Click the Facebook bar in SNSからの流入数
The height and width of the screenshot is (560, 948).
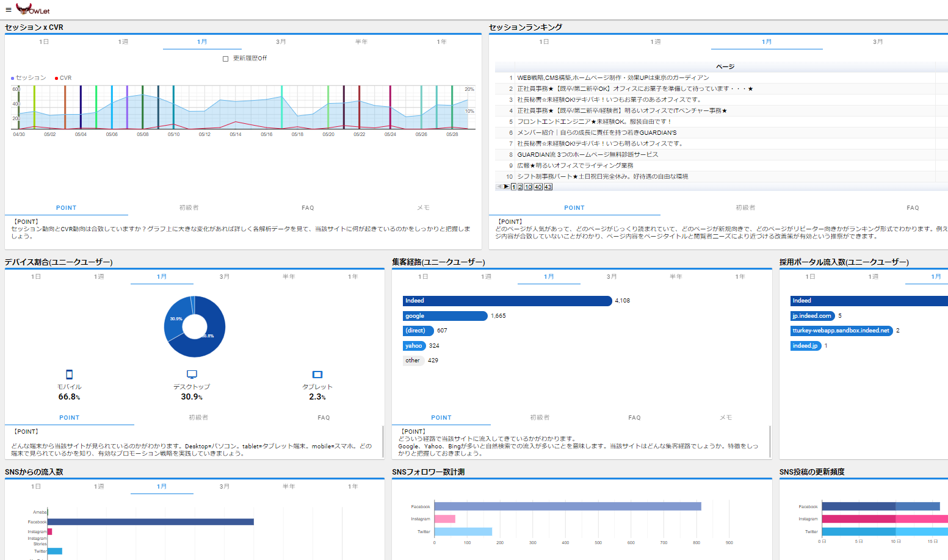tap(150, 522)
